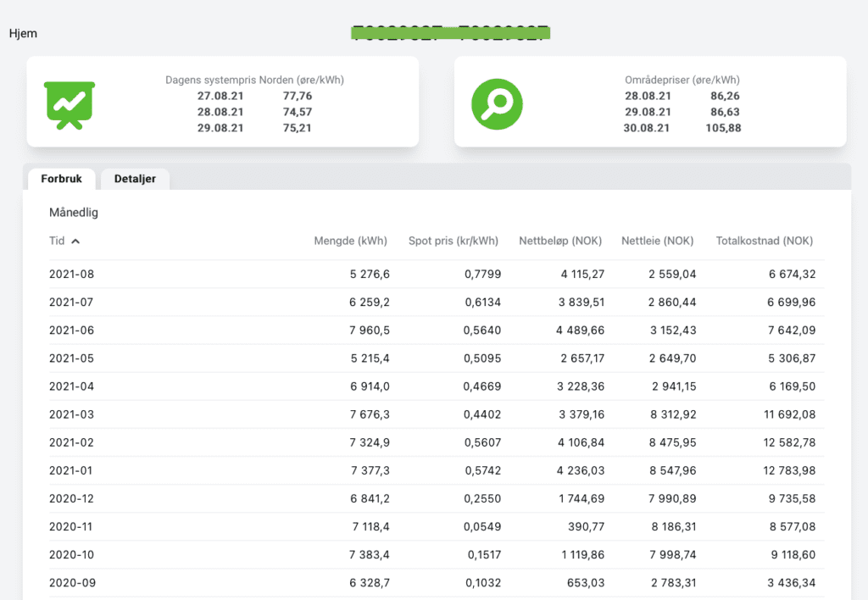Select the 2021-08 row date
This screenshot has height=600, width=868.
click(71, 274)
